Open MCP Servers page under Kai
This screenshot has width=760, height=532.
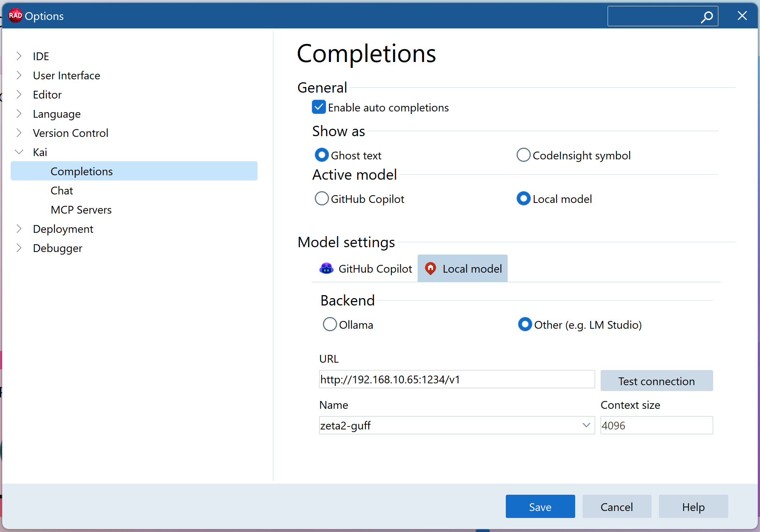click(81, 210)
